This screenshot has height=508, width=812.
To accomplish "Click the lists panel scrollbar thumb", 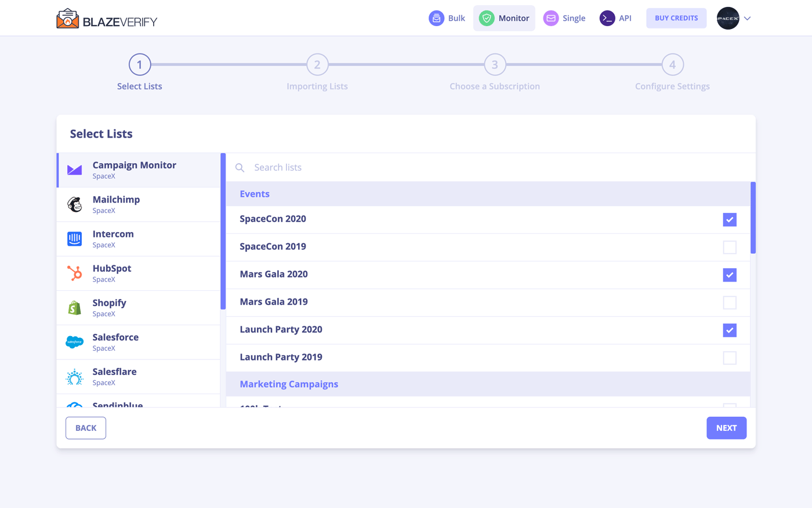I will (x=753, y=218).
